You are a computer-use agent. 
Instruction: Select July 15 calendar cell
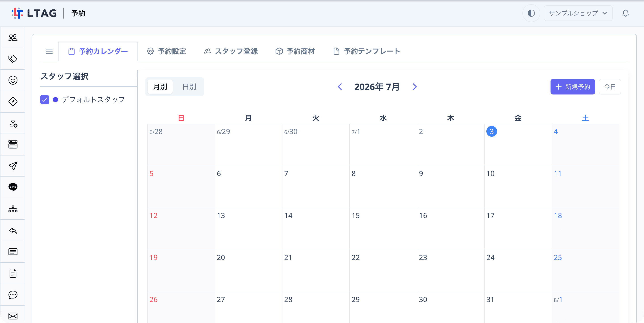(383, 229)
